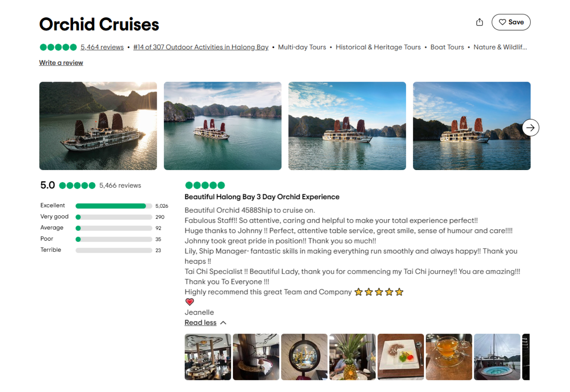This screenshot has height=392, width=570.
Task: Collapse the review using Read less
Action: 200,322
